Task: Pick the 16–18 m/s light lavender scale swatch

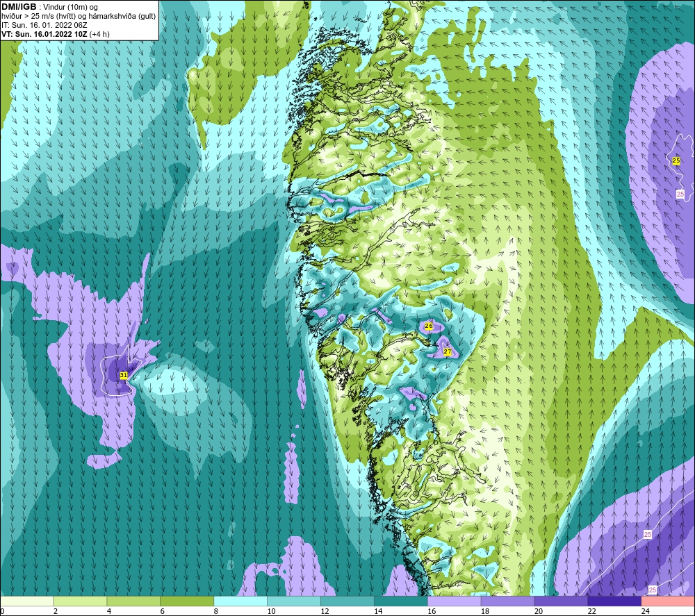Action: pyautogui.click(x=454, y=601)
